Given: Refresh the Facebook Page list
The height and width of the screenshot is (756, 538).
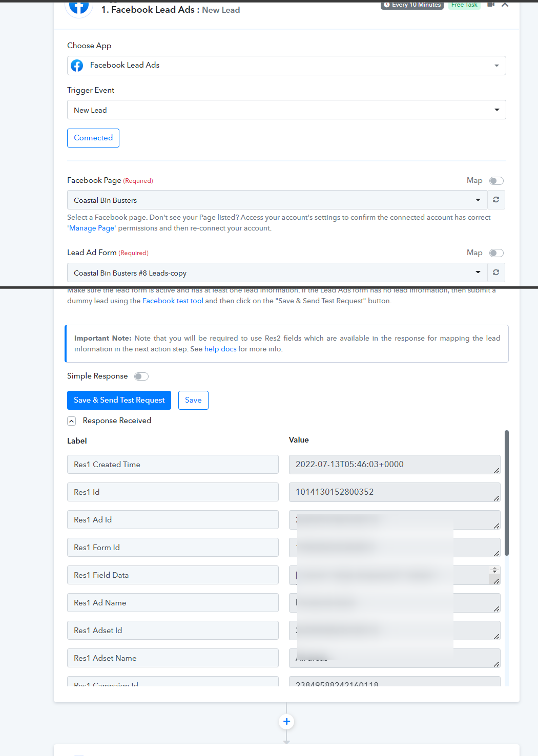Looking at the screenshot, I should tap(496, 200).
